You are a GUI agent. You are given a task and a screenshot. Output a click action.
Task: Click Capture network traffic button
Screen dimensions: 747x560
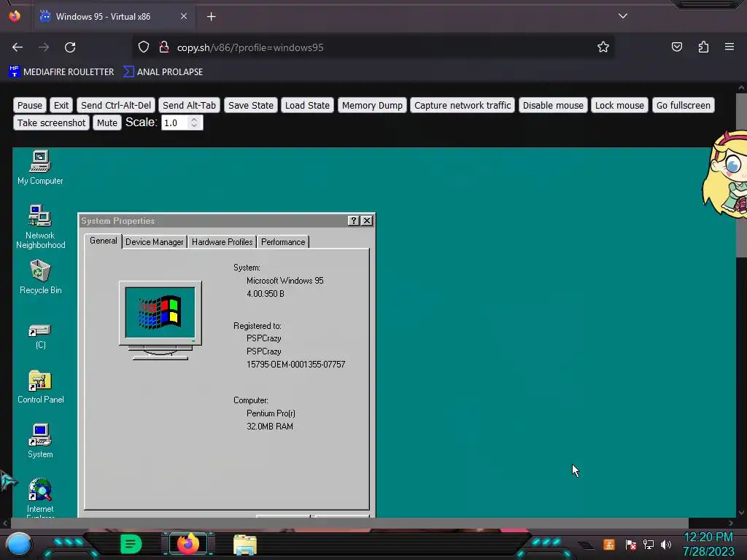click(462, 105)
